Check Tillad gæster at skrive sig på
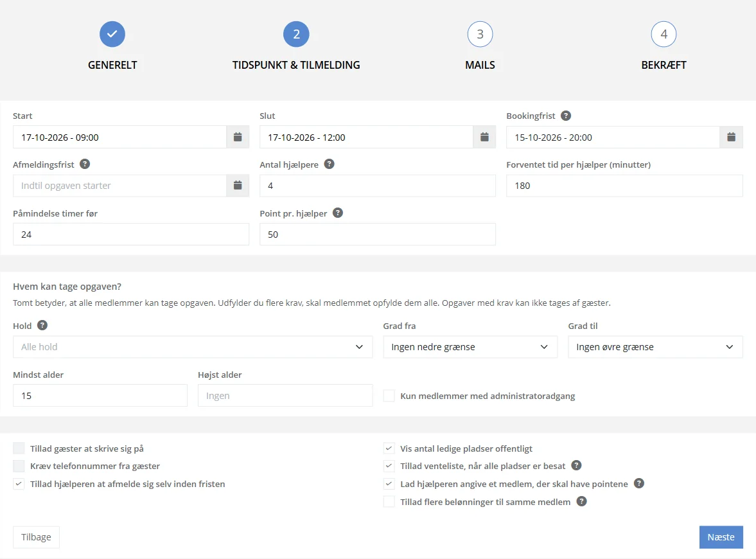Screen dimensions: 756x559 19,448
